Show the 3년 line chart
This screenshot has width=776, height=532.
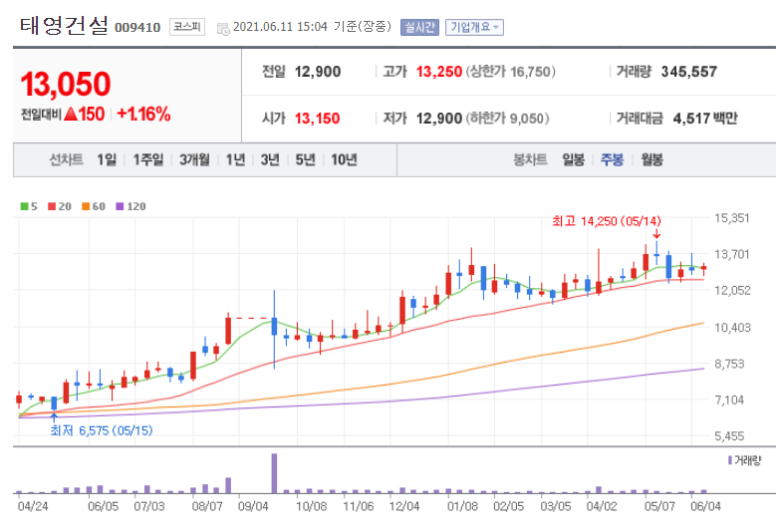tap(270, 159)
